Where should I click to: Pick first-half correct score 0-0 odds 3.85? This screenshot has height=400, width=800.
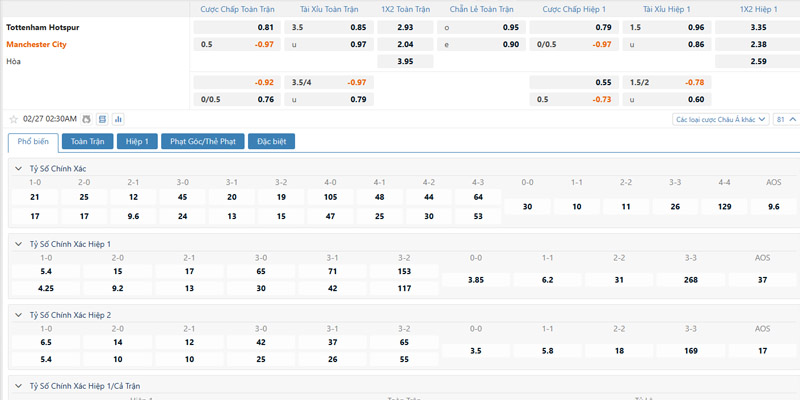[x=476, y=280]
